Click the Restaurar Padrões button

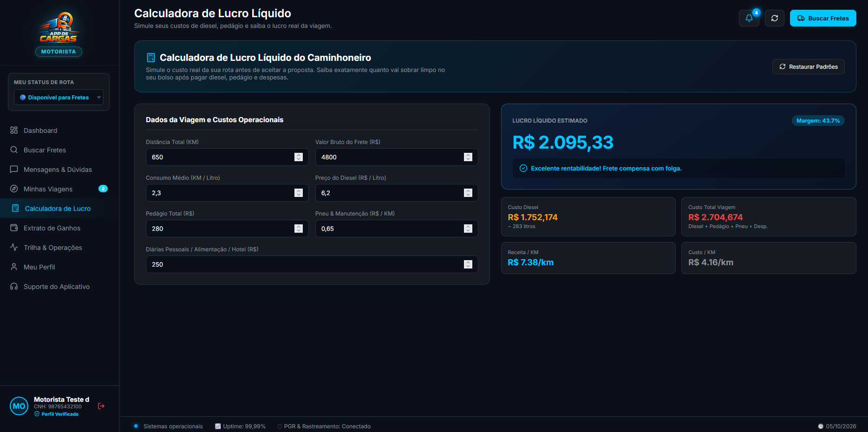tap(809, 66)
